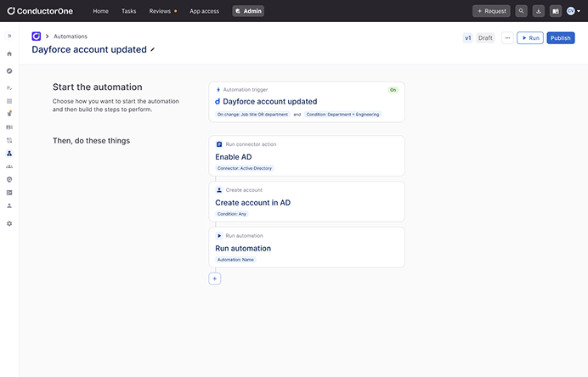
Task: Open the App access tab
Action: (205, 11)
